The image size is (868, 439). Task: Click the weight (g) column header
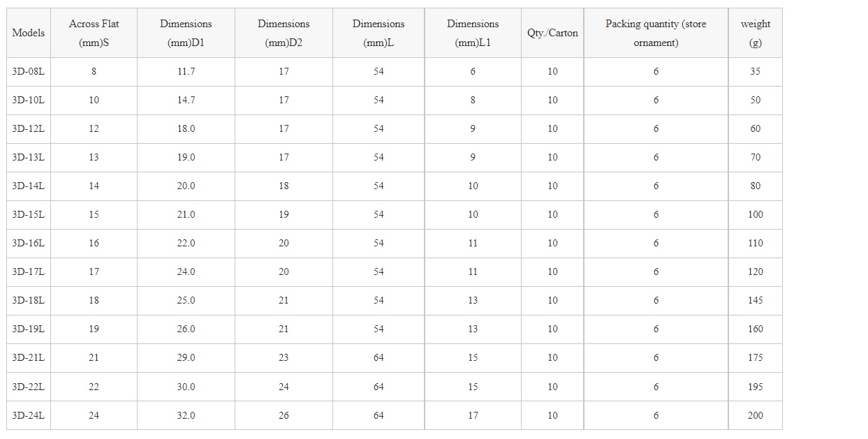(755, 33)
